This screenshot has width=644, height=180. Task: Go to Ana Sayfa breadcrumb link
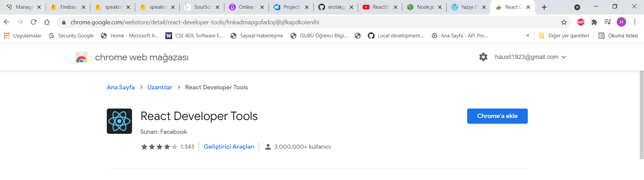click(x=121, y=87)
